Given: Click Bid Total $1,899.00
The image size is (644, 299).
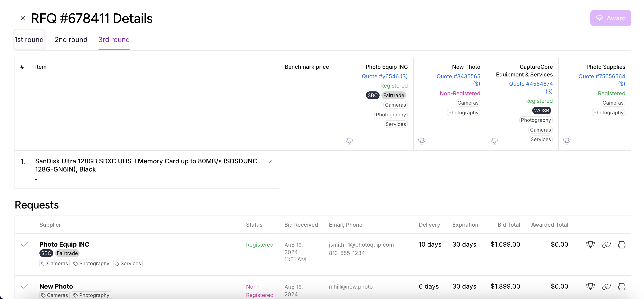Looking at the screenshot, I should [505, 286].
